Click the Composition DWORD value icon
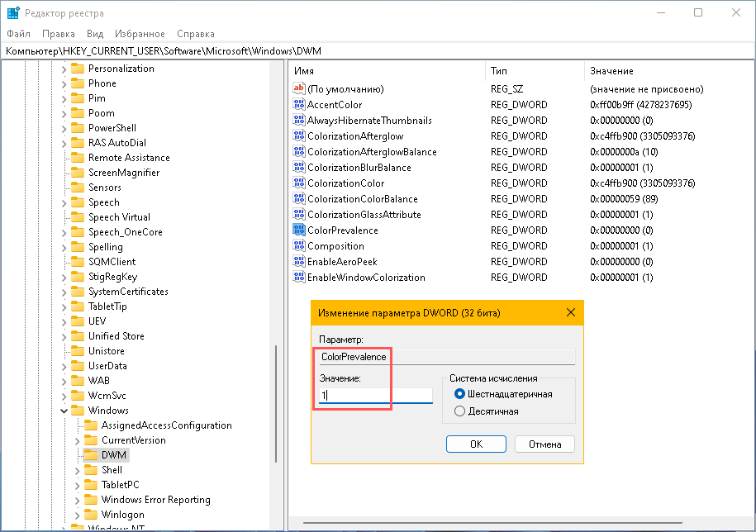756x532 pixels. tap(299, 246)
